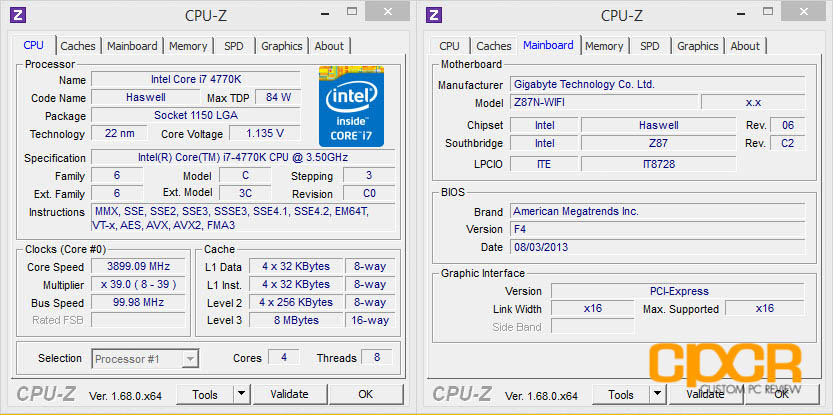Screen dimensions: 833x415
Task: Open Memory tab in right CPU-Z window
Action: pyautogui.click(x=604, y=46)
